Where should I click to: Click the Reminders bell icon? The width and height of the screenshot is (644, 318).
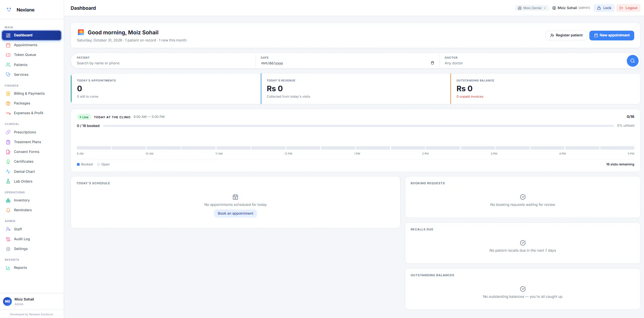click(x=8, y=210)
